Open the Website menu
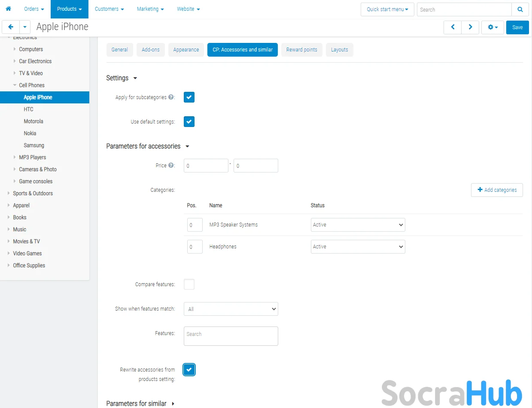532x408 pixels. [188, 9]
